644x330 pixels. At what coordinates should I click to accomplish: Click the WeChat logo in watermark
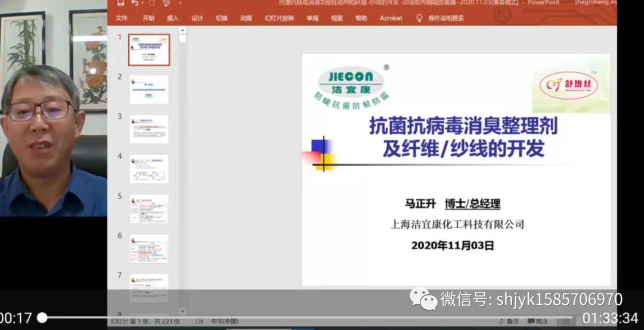pyautogui.click(x=423, y=298)
